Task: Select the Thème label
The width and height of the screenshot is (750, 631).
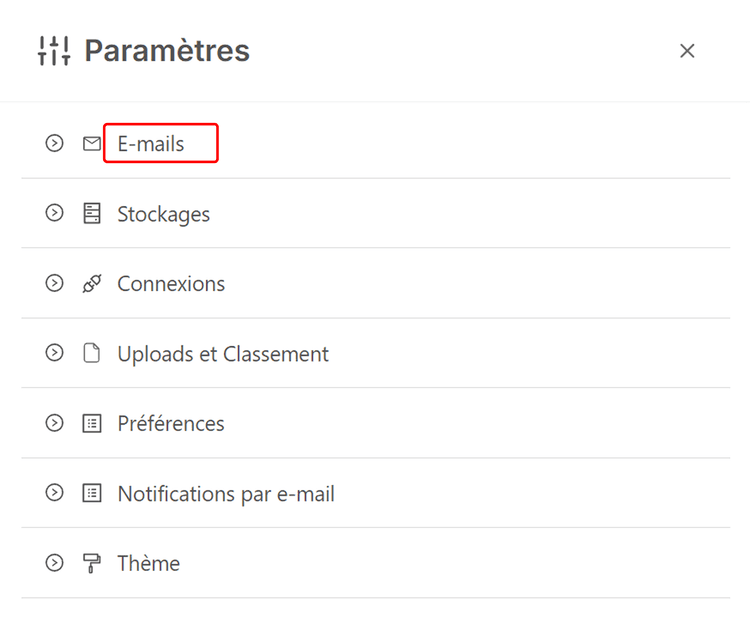Action: pos(149,564)
